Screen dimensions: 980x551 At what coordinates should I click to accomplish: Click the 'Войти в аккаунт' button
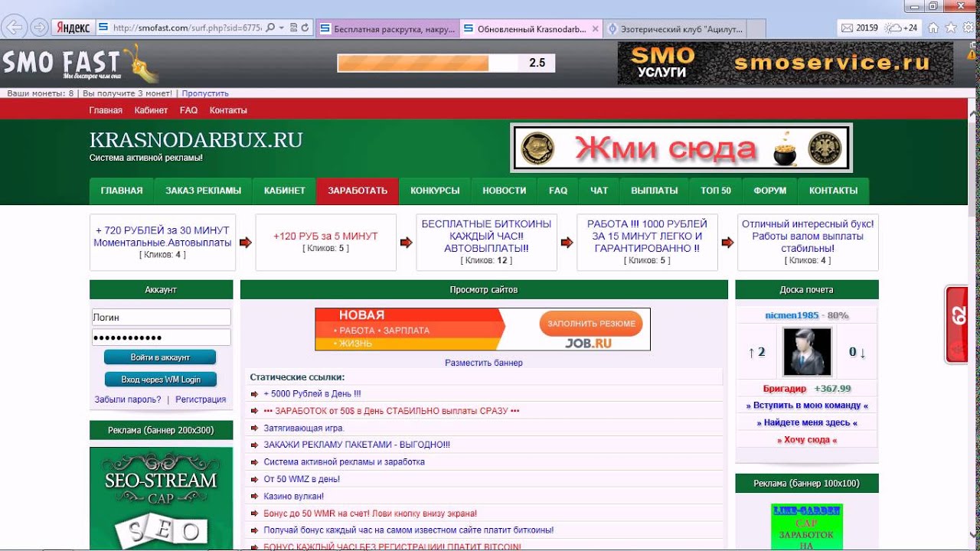pos(160,357)
